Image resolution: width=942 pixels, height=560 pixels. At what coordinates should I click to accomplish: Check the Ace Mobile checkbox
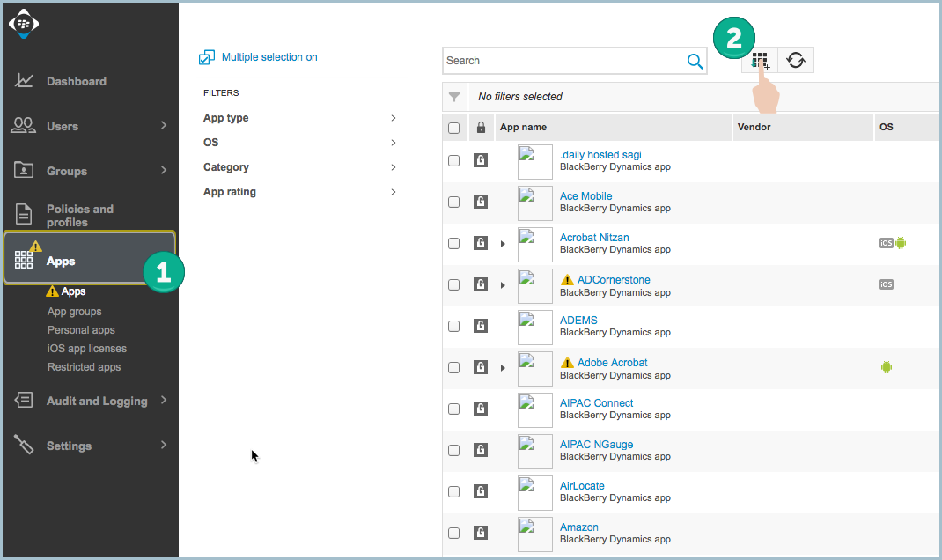pos(453,203)
